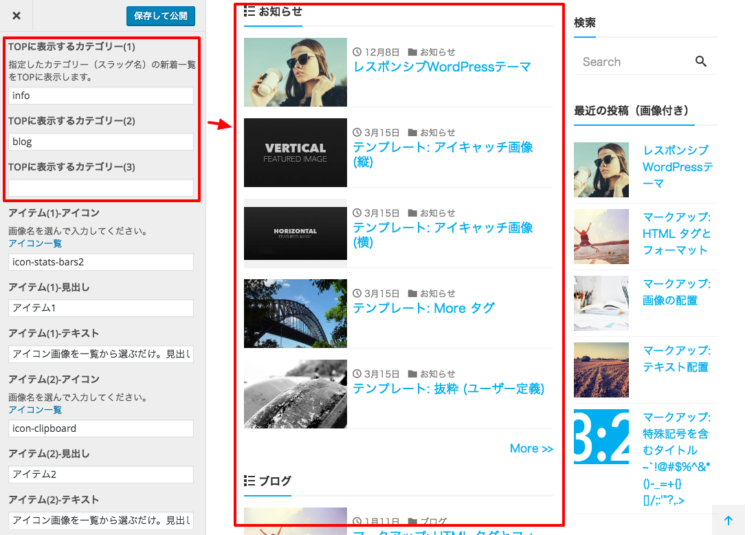Click お知らせ category on the More タグ post
The height and width of the screenshot is (535, 756).
[437, 294]
